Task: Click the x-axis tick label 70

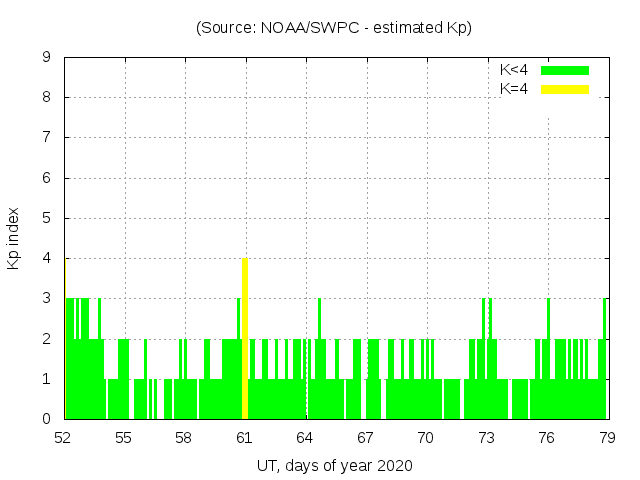Action: point(425,438)
